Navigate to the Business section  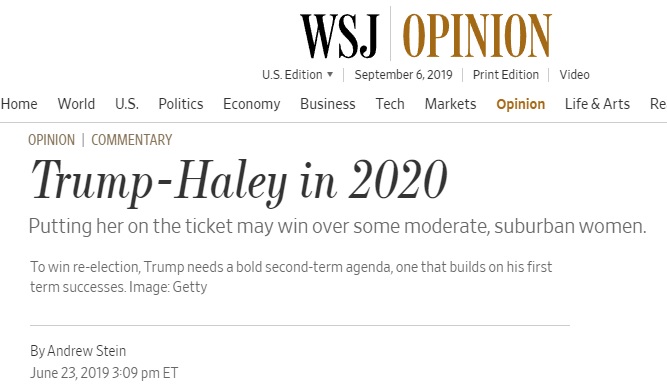tap(328, 104)
